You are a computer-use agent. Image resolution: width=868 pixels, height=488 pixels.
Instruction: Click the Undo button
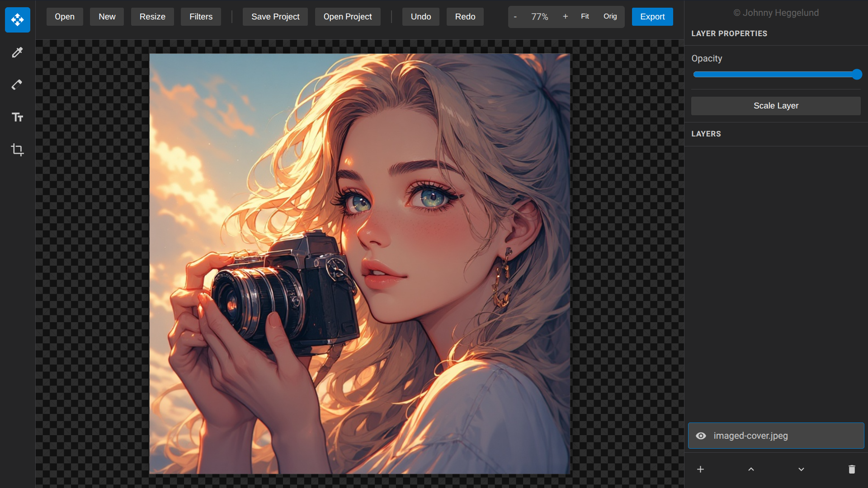tap(420, 16)
